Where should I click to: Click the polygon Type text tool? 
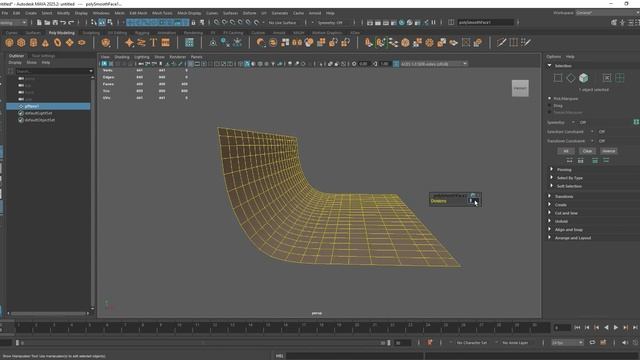pos(153,42)
